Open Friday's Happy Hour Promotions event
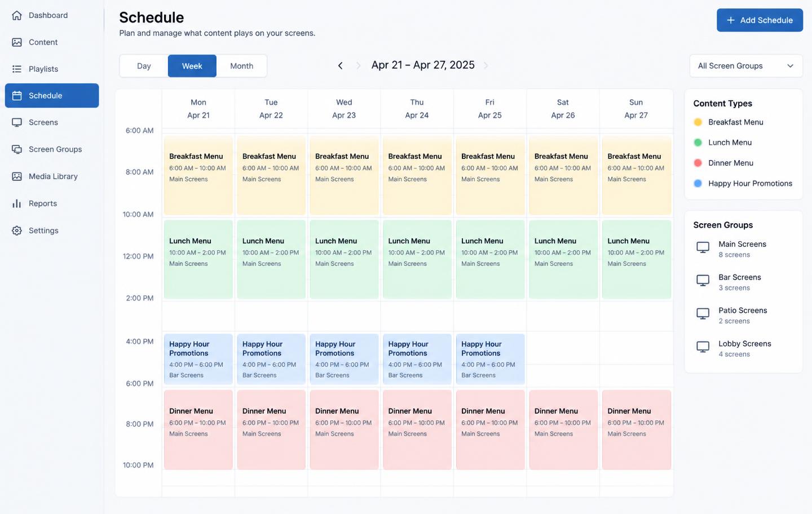The height and width of the screenshot is (514, 812). click(490, 360)
